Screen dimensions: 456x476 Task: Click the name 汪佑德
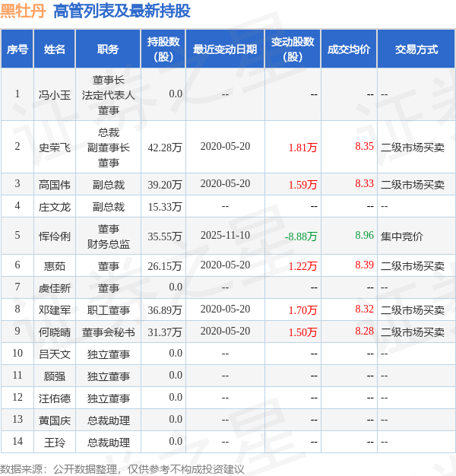(x=55, y=398)
